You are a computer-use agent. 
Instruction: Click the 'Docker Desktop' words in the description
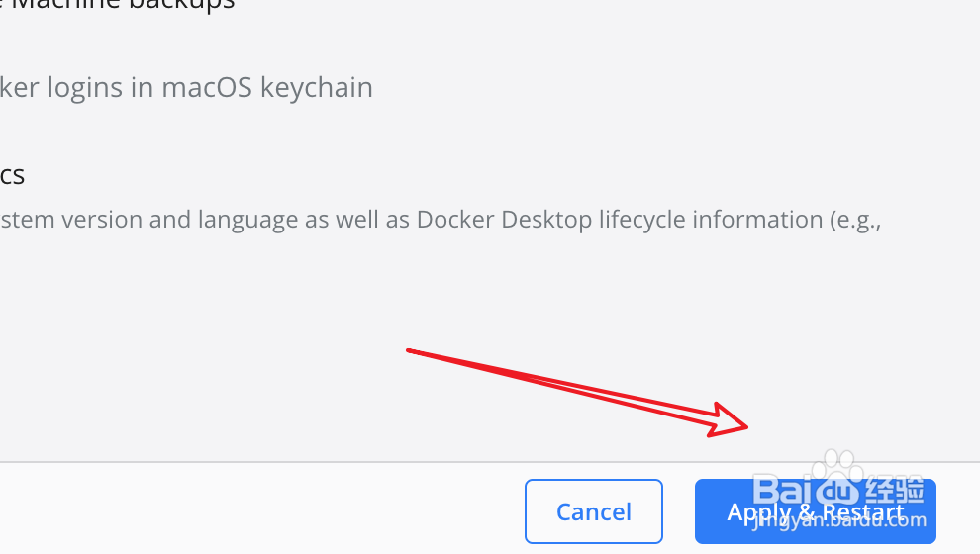pos(504,220)
